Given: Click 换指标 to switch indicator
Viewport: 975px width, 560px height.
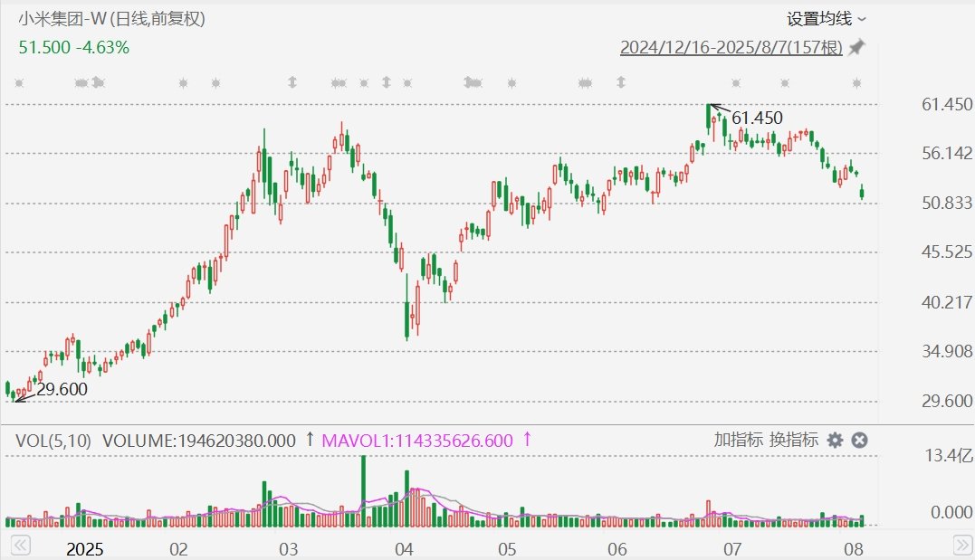Looking at the screenshot, I should [793, 441].
